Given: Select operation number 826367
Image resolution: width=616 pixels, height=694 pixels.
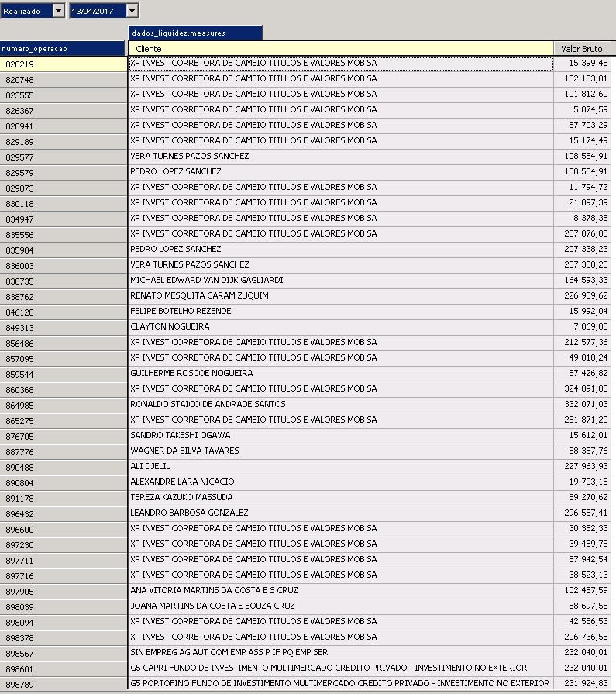Looking at the screenshot, I should pos(64,111).
